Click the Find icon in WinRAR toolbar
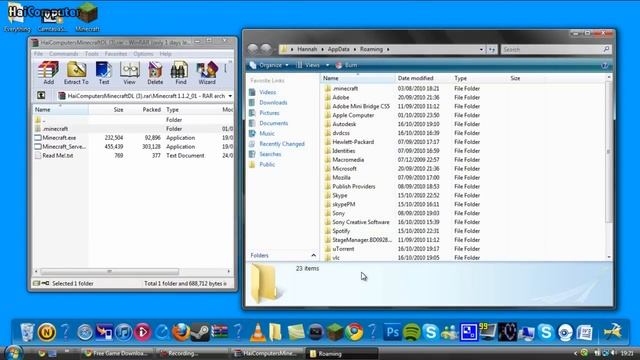The image size is (640, 360). coord(180,73)
